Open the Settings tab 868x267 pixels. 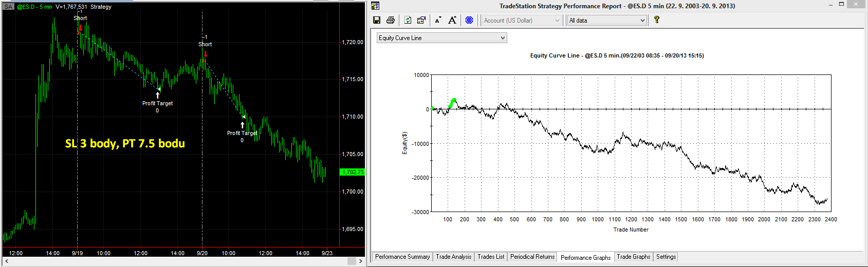666,257
